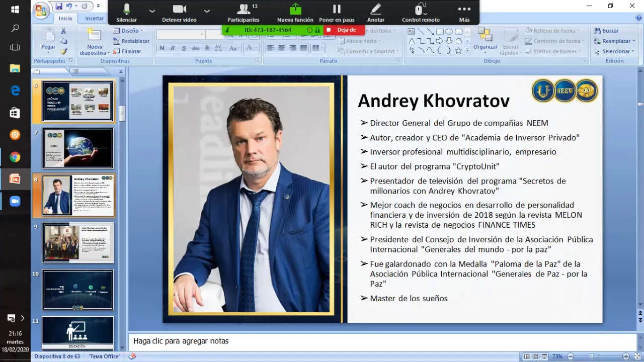Open the Más menu in Zoom toolbar
Viewport: 644px width, 362px height.
coord(464,13)
